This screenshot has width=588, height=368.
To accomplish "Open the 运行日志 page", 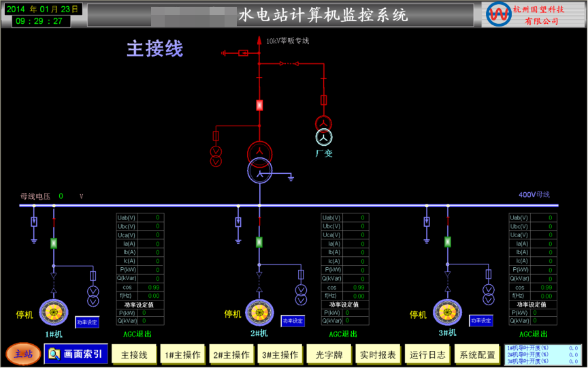I will pyautogui.click(x=427, y=354).
